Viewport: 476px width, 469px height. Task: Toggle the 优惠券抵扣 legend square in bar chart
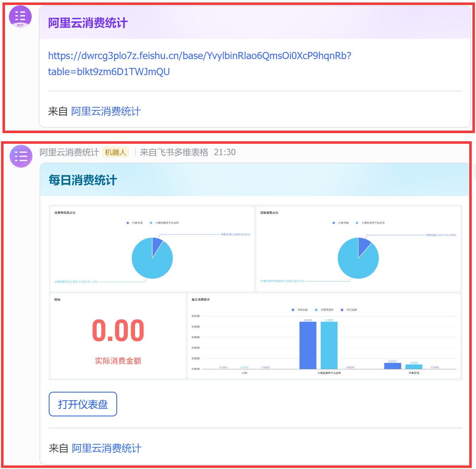tap(316, 310)
